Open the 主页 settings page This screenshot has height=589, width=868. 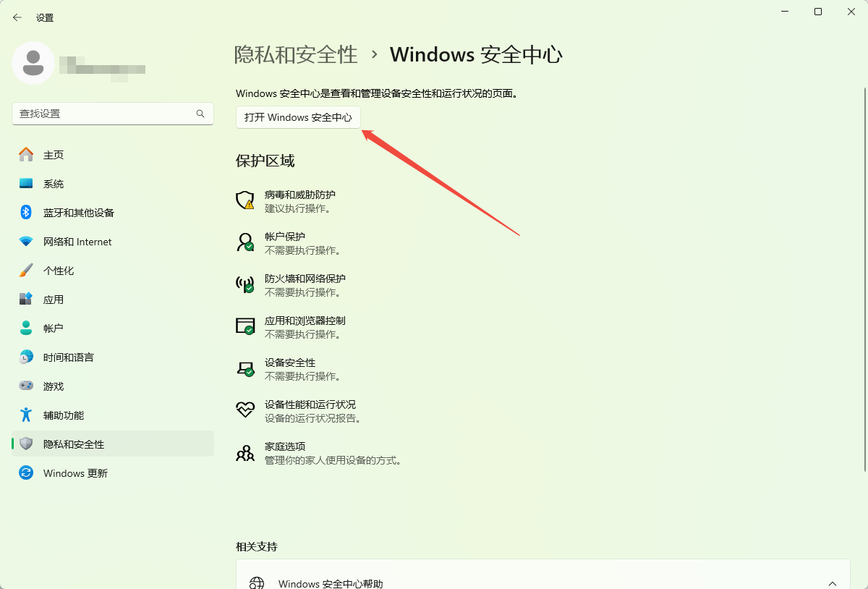[x=113, y=155]
